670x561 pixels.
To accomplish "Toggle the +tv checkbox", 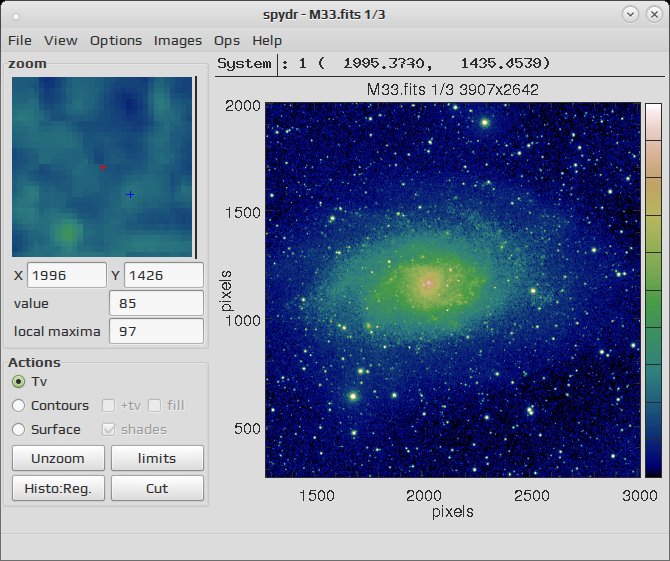I will click(x=109, y=405).
